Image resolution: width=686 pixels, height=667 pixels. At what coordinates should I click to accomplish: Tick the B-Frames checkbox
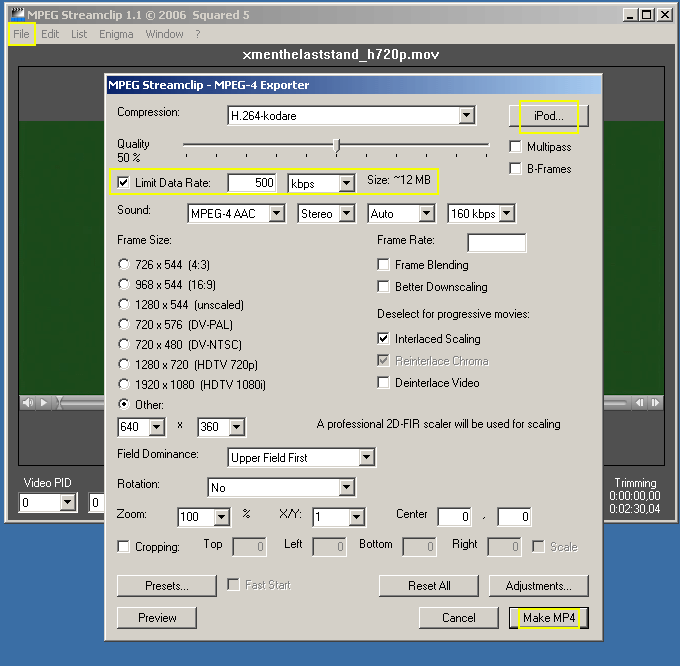point(516,169)
